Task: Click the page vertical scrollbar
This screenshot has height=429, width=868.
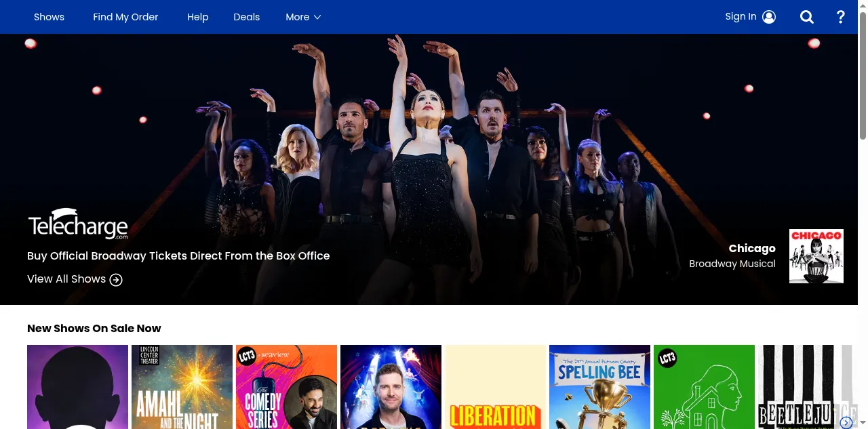Action: pyautogui.click(x=863, y=75)
